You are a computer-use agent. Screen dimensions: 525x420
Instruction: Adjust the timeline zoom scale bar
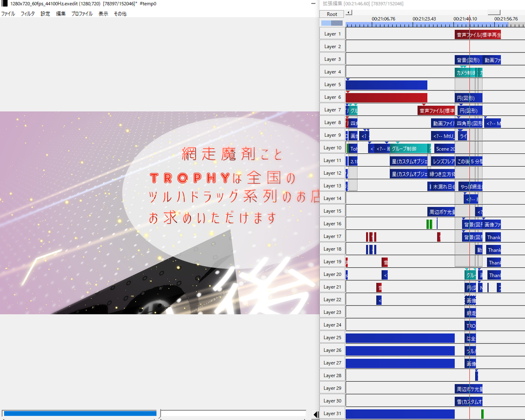click(332, 23)
